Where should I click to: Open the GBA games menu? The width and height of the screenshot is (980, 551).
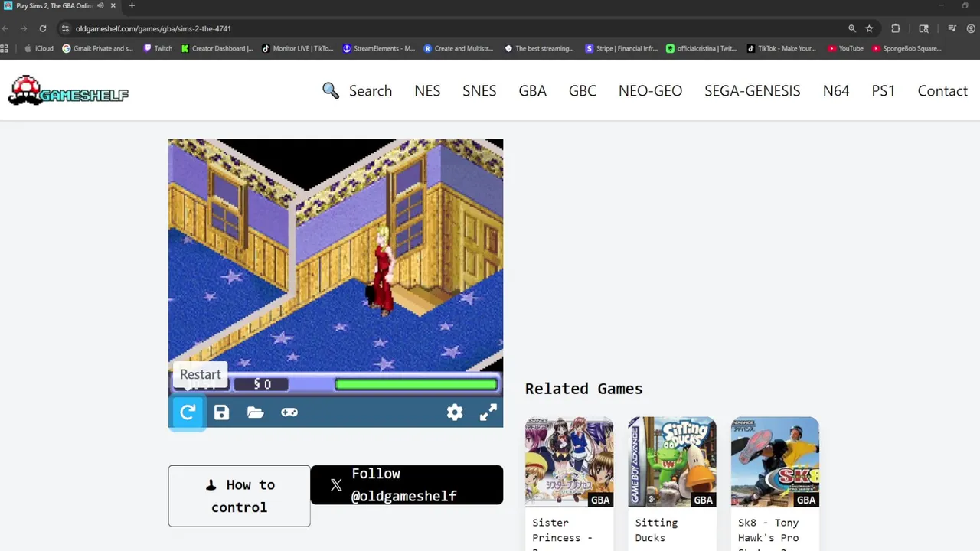[x=532, y=90]
